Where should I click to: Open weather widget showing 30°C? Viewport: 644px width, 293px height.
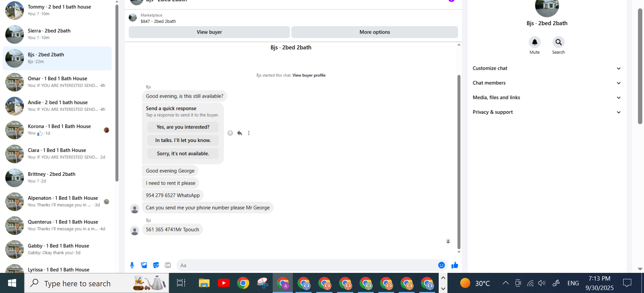475,283
